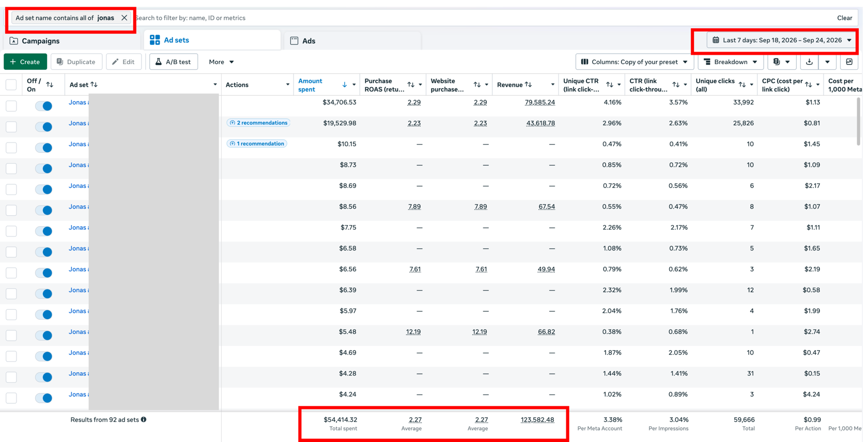Clear all filters with the Clear link
The image size is (868, 442).
coord(844,18)
